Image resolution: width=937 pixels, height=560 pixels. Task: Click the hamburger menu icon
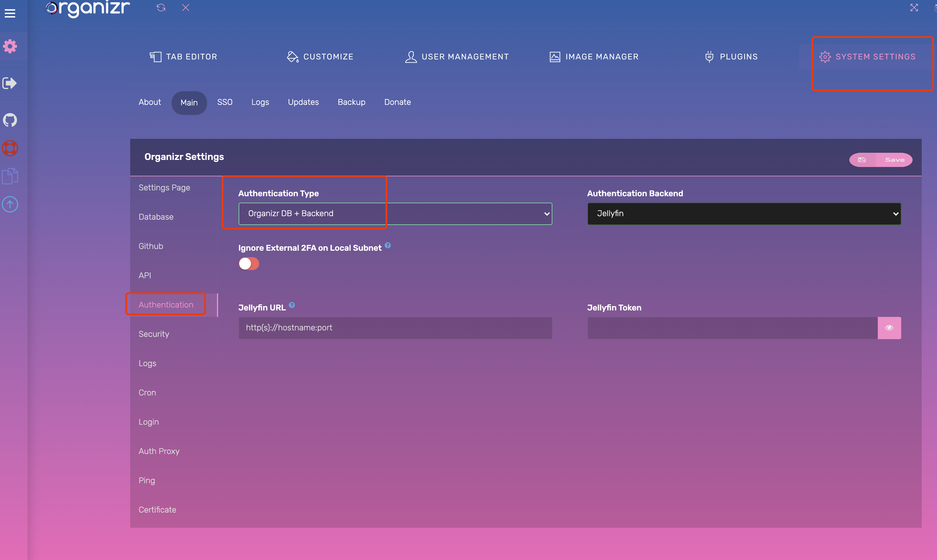[10, 13]
